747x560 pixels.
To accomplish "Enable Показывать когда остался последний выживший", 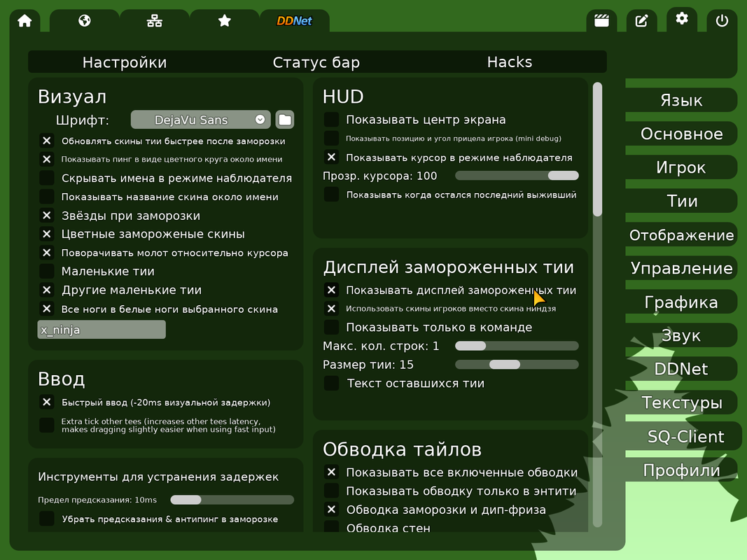I will (x=332, y=195).
